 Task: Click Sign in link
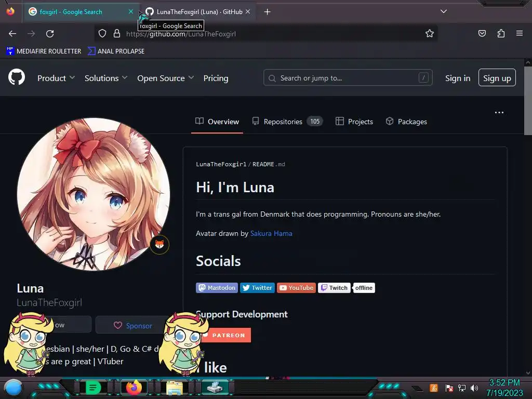(458, 78)
